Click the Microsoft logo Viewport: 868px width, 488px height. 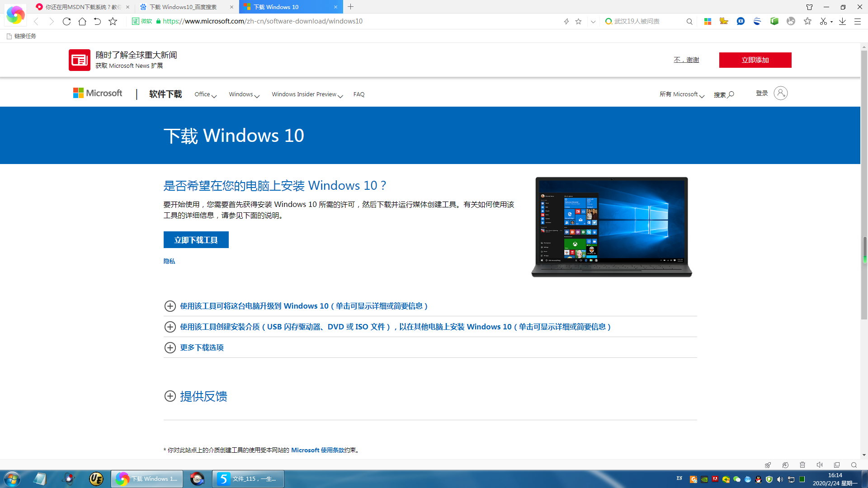pos(98,93)
